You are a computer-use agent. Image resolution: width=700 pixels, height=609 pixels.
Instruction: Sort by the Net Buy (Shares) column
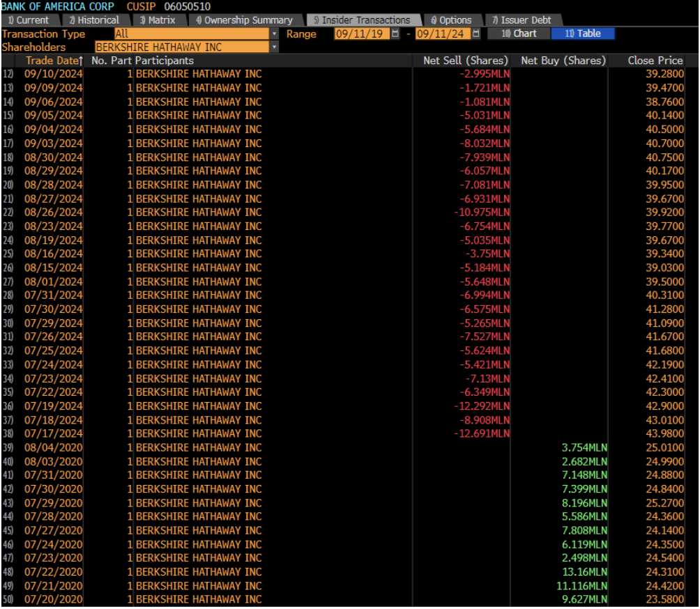point(563,61)
